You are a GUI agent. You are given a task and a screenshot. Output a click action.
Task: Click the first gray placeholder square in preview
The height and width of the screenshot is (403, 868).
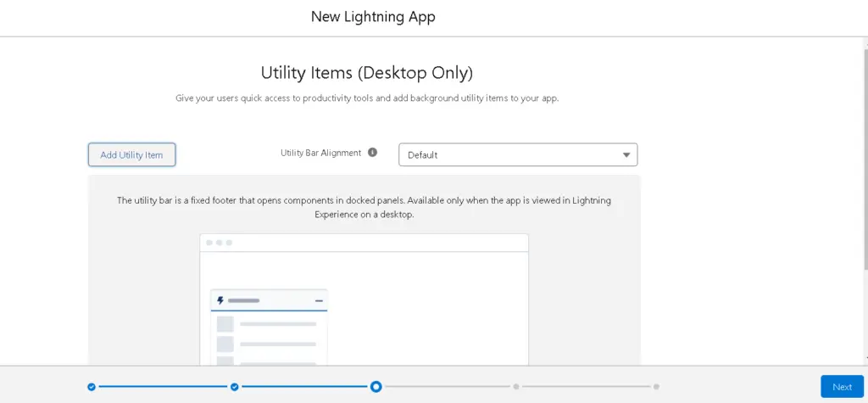(225, 324)
